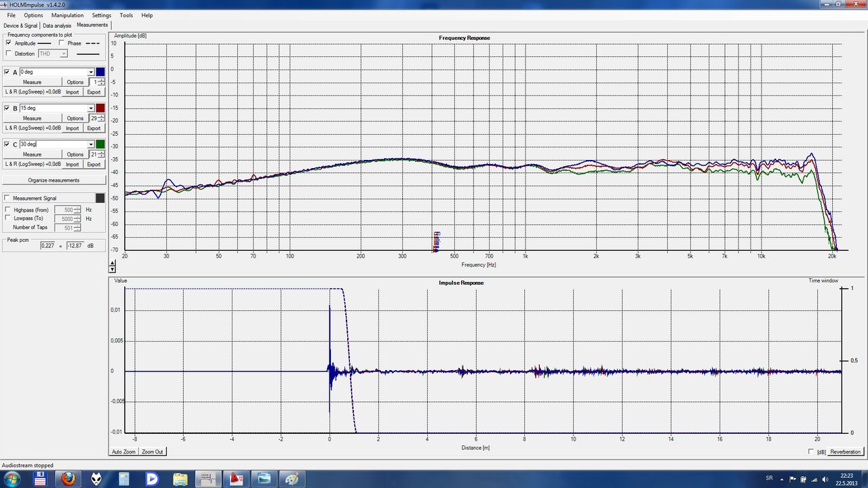Viewport: 868px width, 488px height.
Task: Open the Manipulation menu
Action: 67,15
